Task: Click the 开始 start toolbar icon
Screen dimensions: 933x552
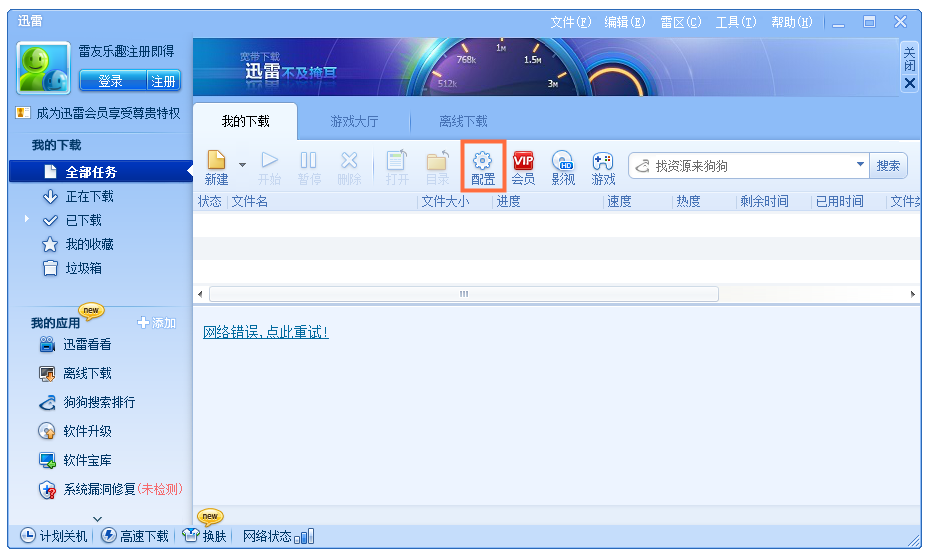Action: pyautogui.click(x=269, y=168)
